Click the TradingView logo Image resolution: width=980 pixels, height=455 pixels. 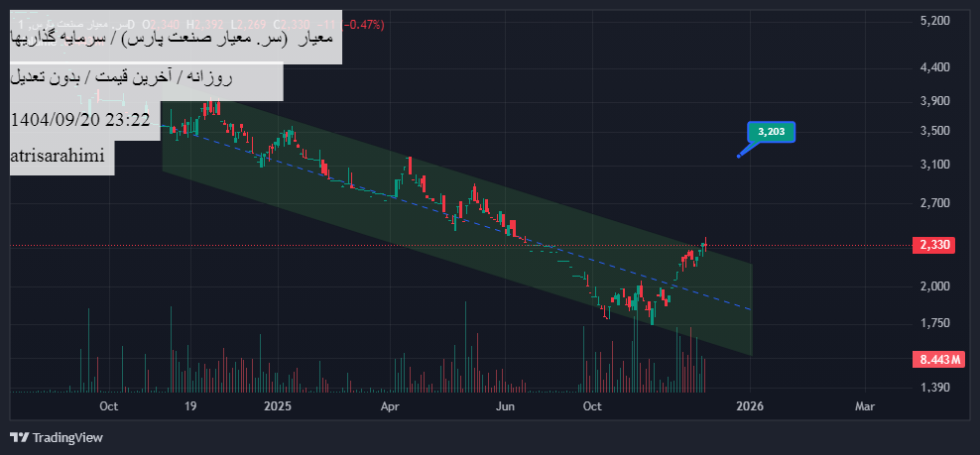57,437
